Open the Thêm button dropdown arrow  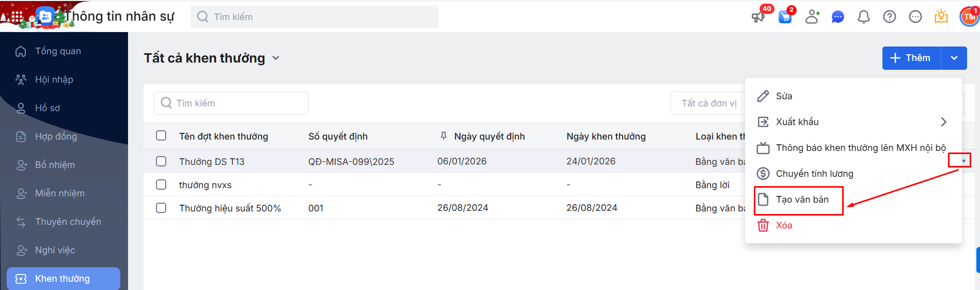(x=954, y=58)
